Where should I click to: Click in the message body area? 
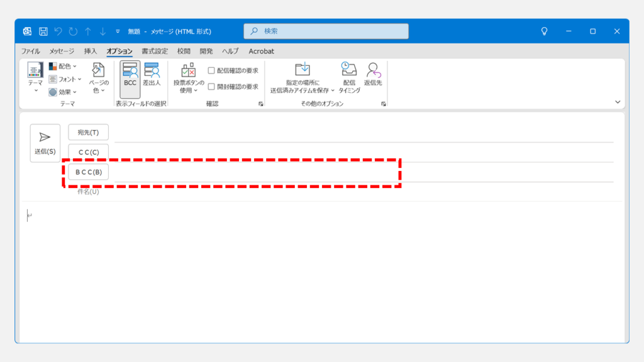point(322,271)
